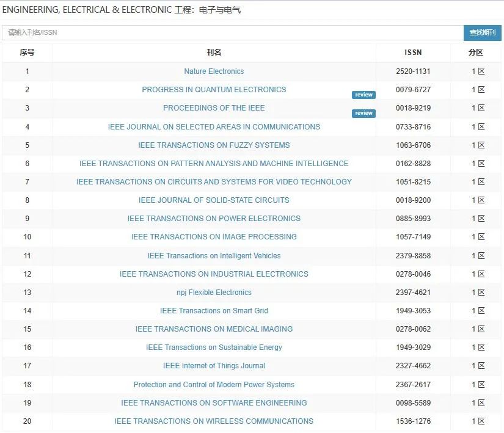The width and height of the screenshot is (504, 433).
Task: Open IEEE Internet of Things Journal link
Action: coord(214,366)
